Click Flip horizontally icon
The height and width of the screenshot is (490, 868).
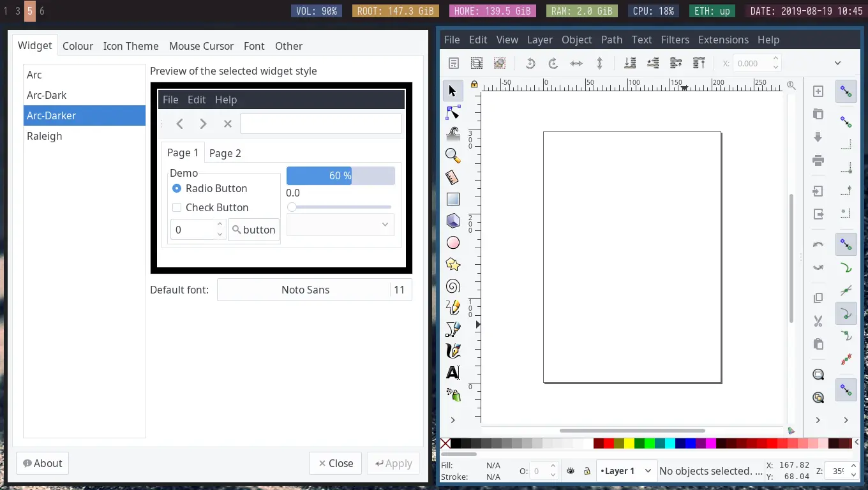click(x=576, y=63)
